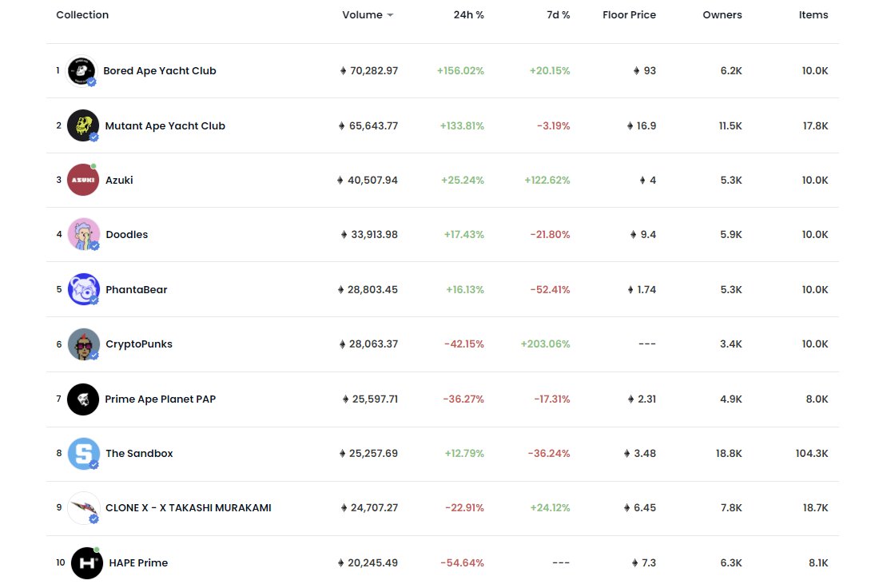Open CLONE X - X TAKASHI MURAKAMI link

coord(189,508)
